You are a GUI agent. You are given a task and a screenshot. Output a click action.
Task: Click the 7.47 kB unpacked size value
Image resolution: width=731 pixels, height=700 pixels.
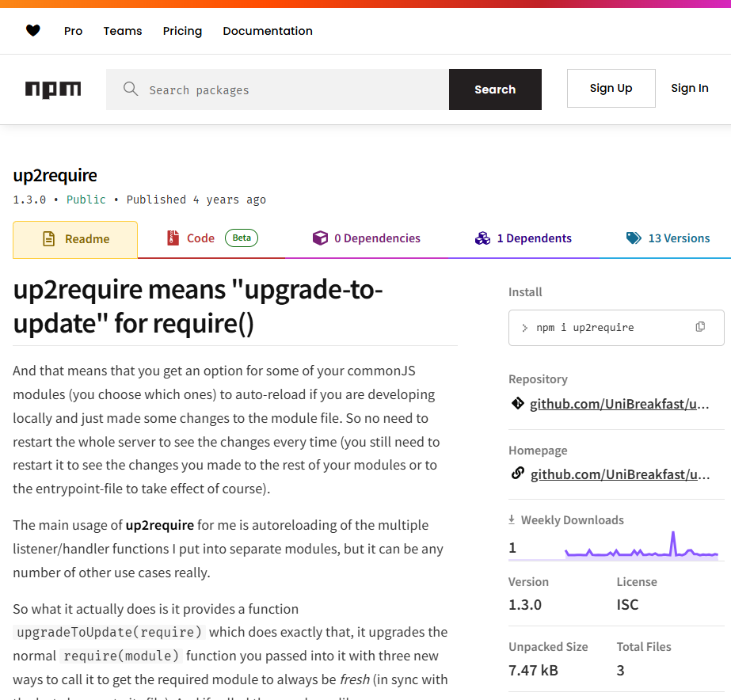click(533, 670)
